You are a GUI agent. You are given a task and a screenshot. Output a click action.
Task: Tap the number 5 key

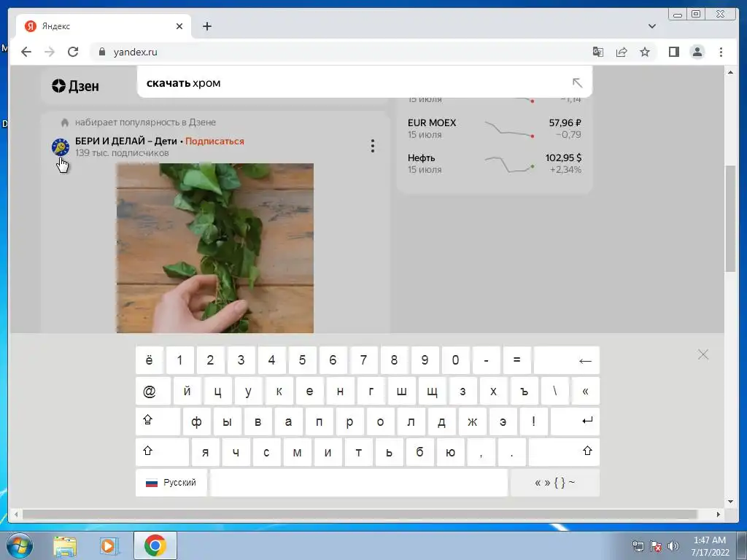pos(302,360)
